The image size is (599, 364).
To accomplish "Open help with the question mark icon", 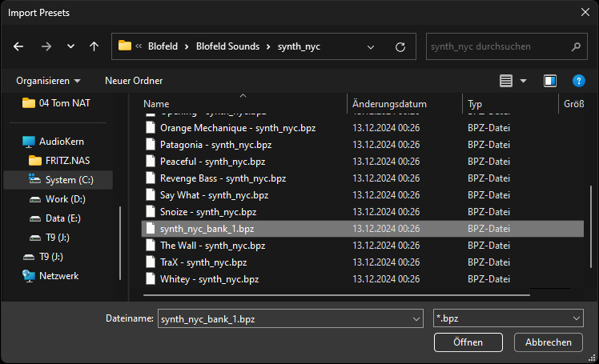I will point(578,81).
